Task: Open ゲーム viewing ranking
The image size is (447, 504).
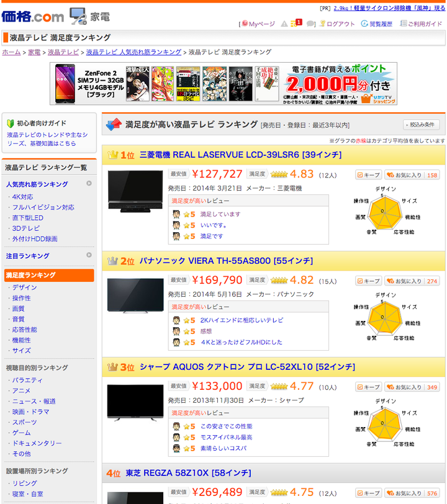Action: [x=21, y=433]
